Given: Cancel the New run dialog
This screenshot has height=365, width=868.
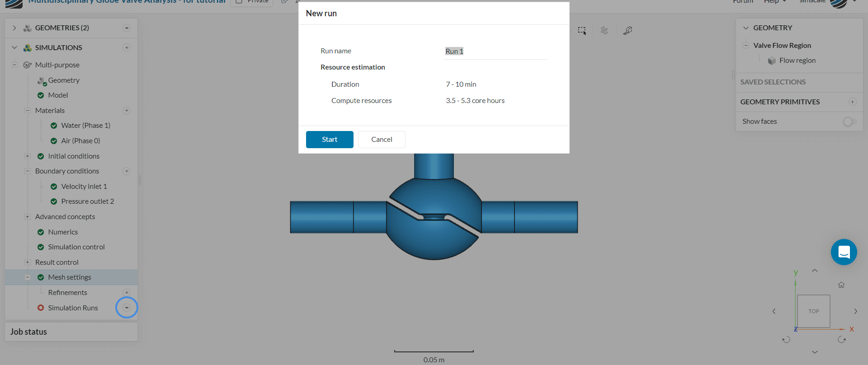Looking at the screenshot, I should [x=382, y=140].
